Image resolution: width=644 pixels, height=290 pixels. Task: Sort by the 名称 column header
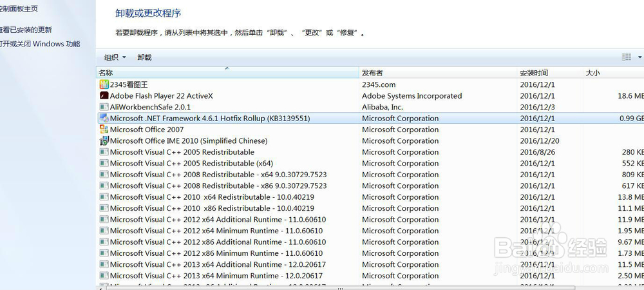(x=227, y=73)
